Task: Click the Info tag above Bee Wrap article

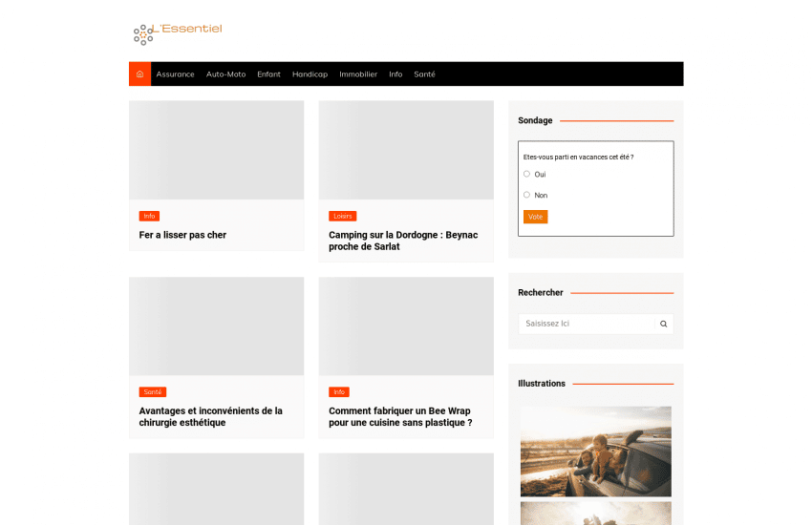Action: 339,392
